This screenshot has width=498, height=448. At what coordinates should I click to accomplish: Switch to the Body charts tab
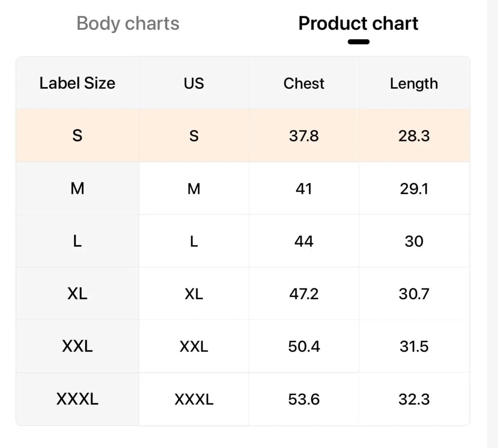point(128,23)
